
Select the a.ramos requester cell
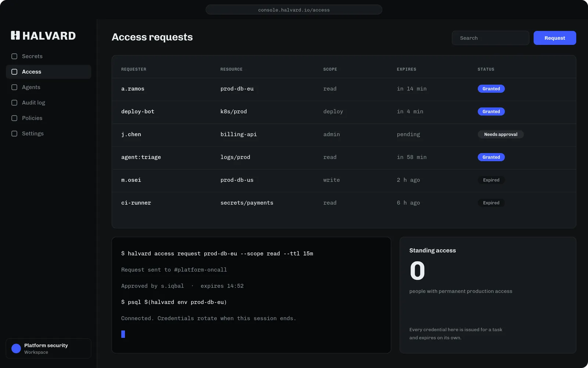click(x=133, y=89)
